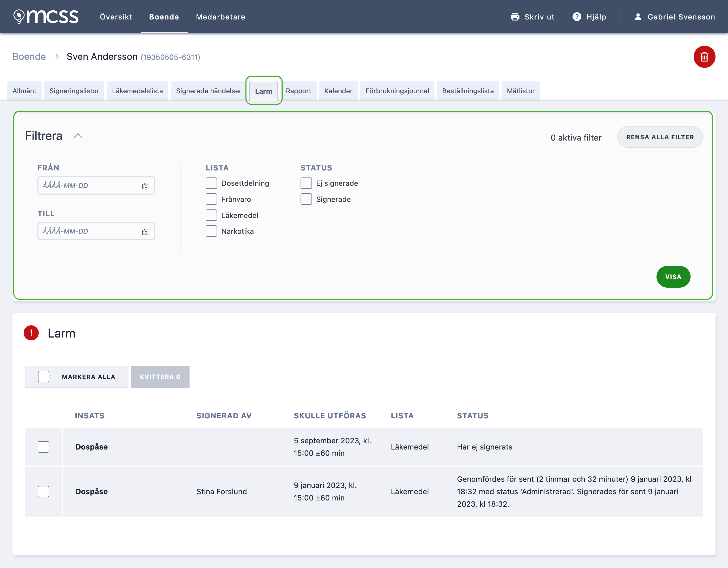728x568 pixels.
Task: Click the Skulle utföras column header
Action: pyautogui.click(x=330, y=415)
